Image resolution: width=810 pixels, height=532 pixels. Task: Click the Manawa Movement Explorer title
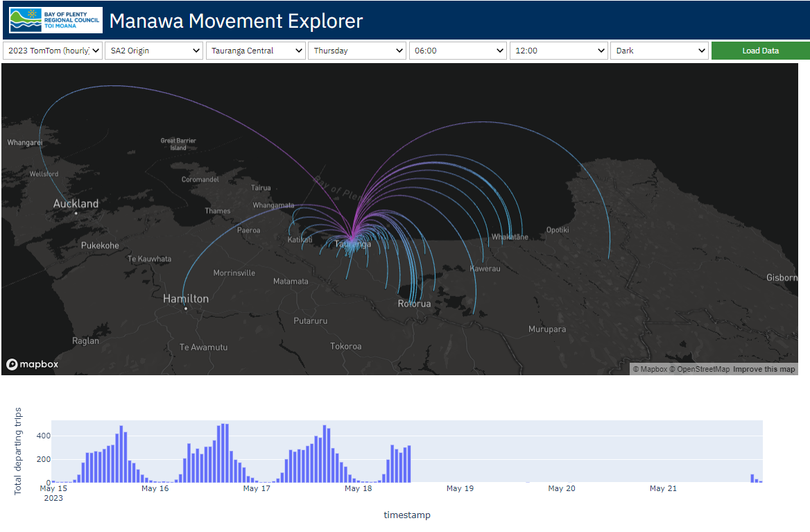tap(236, 21)
